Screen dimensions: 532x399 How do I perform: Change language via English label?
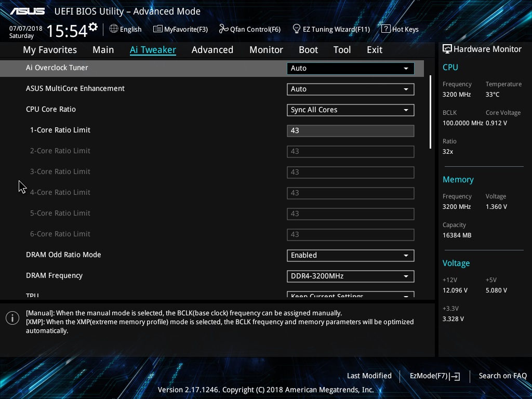pyautogui.click(x=130, y=29)
